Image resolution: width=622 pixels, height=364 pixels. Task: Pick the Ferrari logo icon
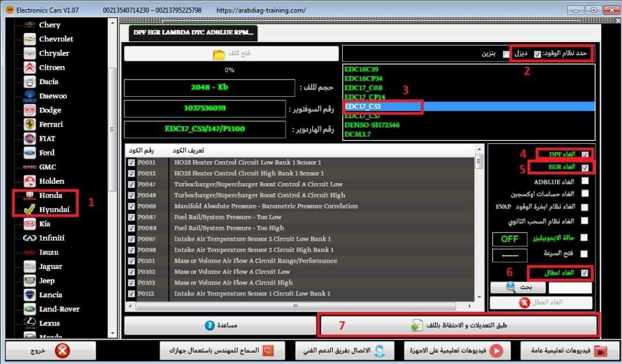click(30, 124)
